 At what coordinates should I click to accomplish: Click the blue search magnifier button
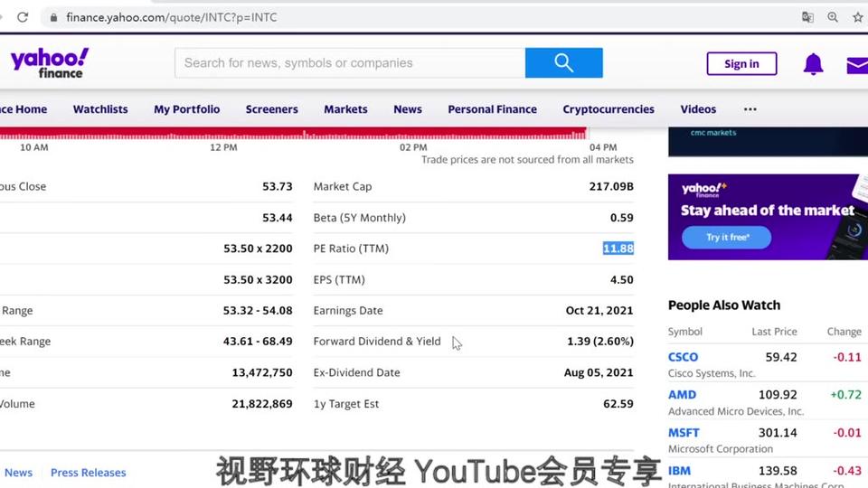point(563,62)
